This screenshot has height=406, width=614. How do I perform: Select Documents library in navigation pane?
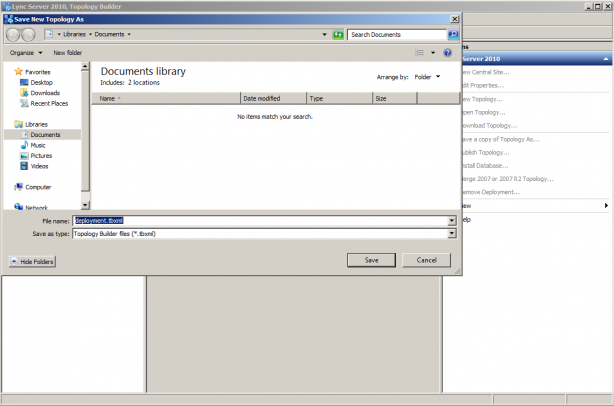click(41, 135)
